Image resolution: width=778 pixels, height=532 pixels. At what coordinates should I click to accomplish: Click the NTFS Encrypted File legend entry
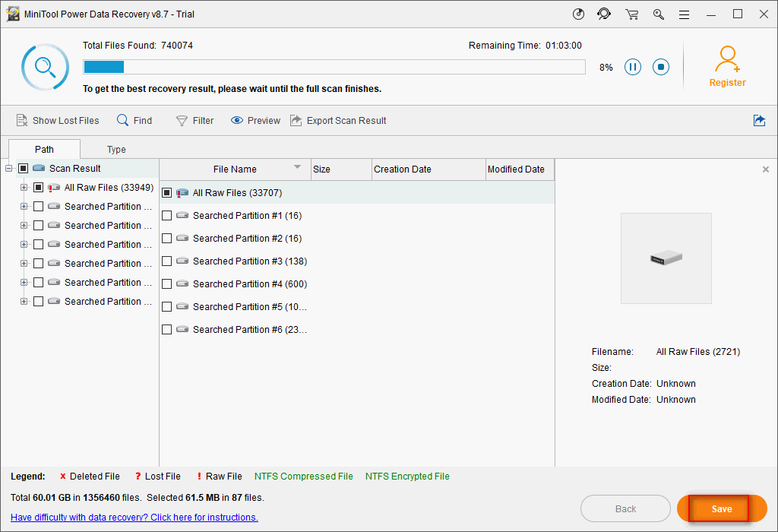click(407, 477)
